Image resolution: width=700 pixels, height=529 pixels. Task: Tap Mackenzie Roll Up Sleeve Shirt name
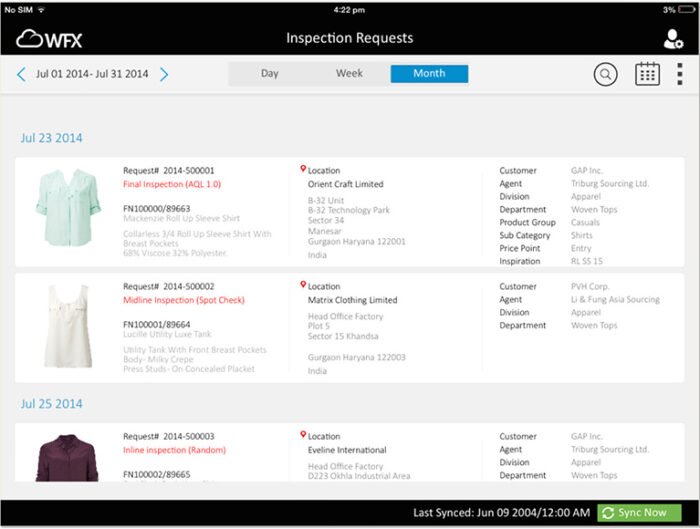tap(181, 218)
